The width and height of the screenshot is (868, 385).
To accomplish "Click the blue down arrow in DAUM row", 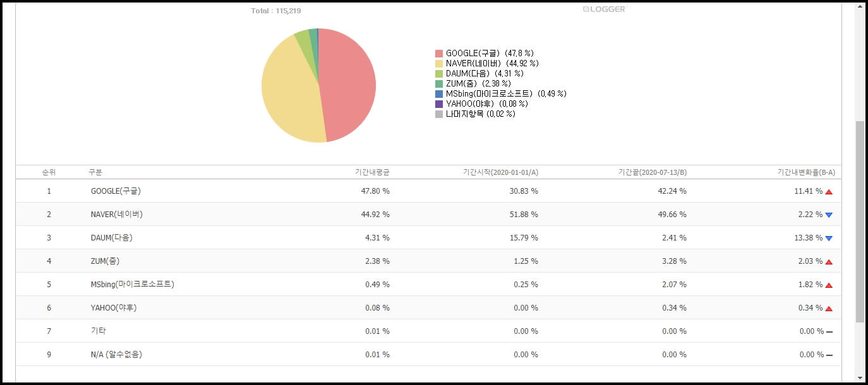I will coord(829,238).
